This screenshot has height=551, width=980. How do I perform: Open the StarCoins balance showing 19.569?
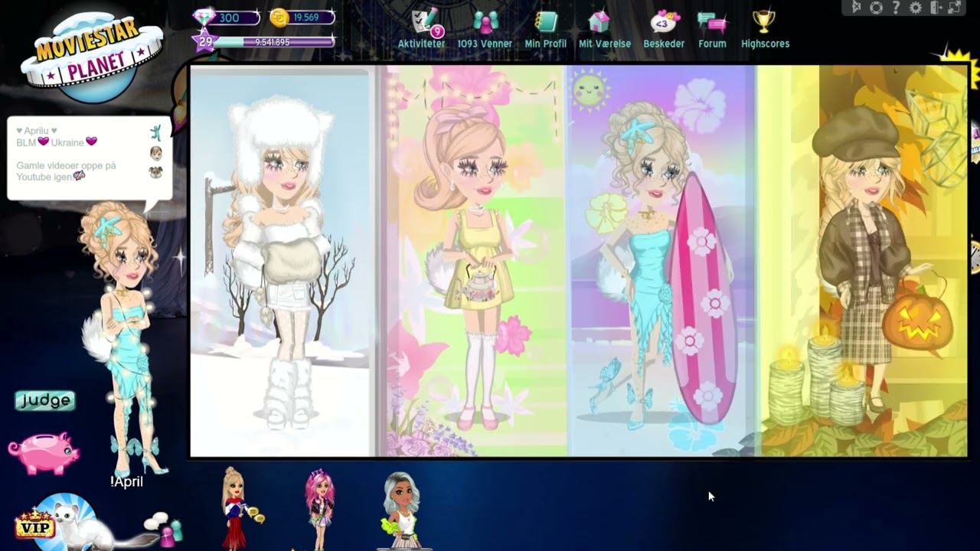303,18
